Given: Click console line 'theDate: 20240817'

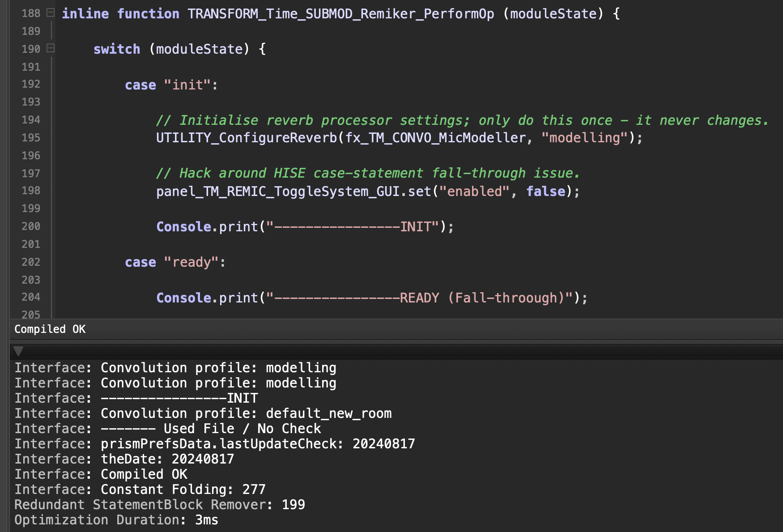Looking at the screenshot, I should (x=124, y=459).
